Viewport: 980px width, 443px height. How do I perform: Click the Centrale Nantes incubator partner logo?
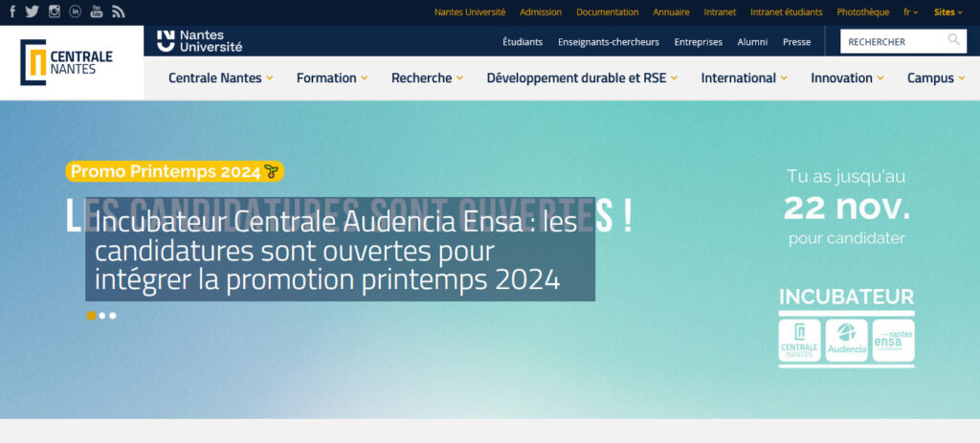pyautogui.click(x=799, y=341)
